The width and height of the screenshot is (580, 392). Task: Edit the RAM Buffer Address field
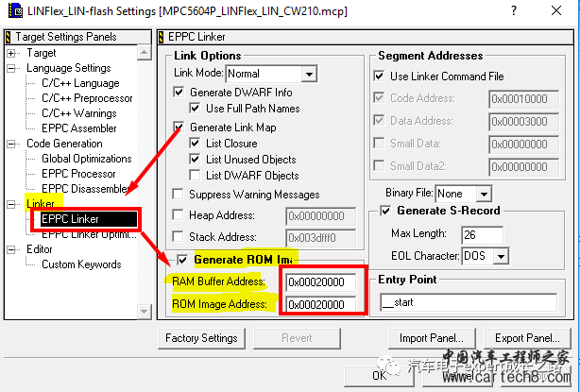pos(321,282)
